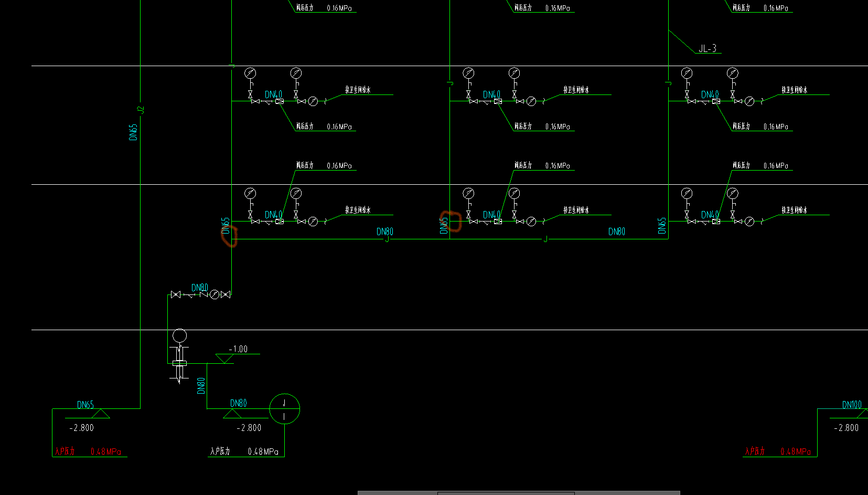Image resolution: width=868 pixels, height=495 pixels.
Task: Select white circle above the flexible sleeve
Action: [179, 335]
